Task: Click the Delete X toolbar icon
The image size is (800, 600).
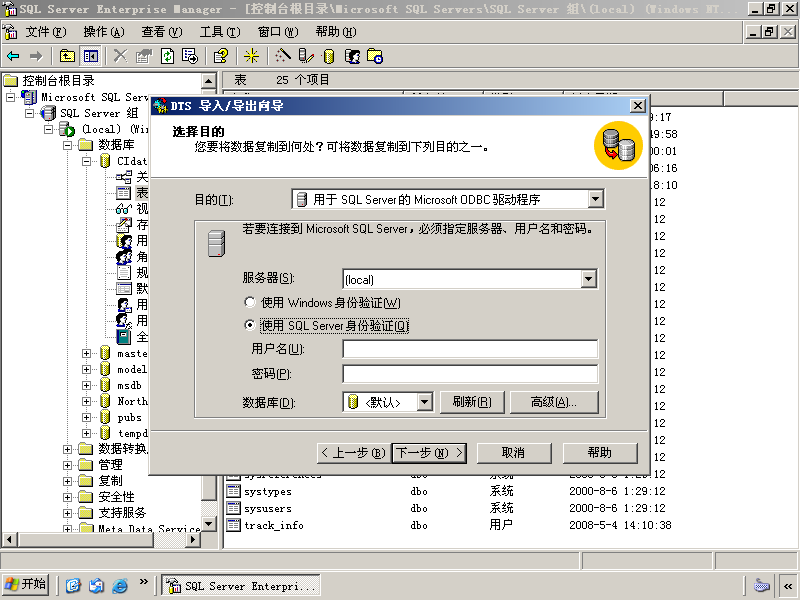Action: 120,56
